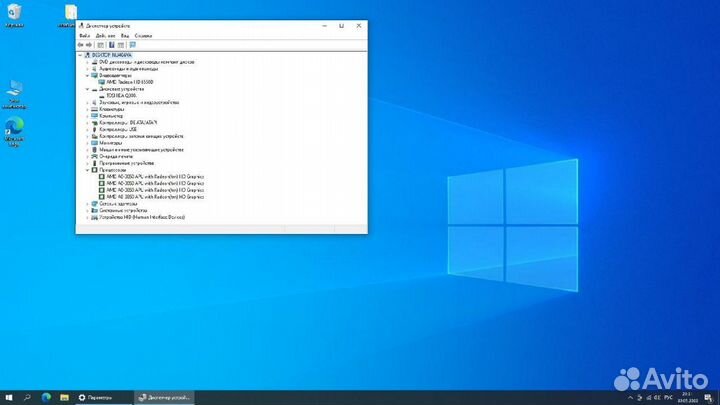The height and width of the screenshot is (405, 720).
Task: Expand Контроллеры IDE ATA/ATAPI arrow
Action: tap(87, 123)
